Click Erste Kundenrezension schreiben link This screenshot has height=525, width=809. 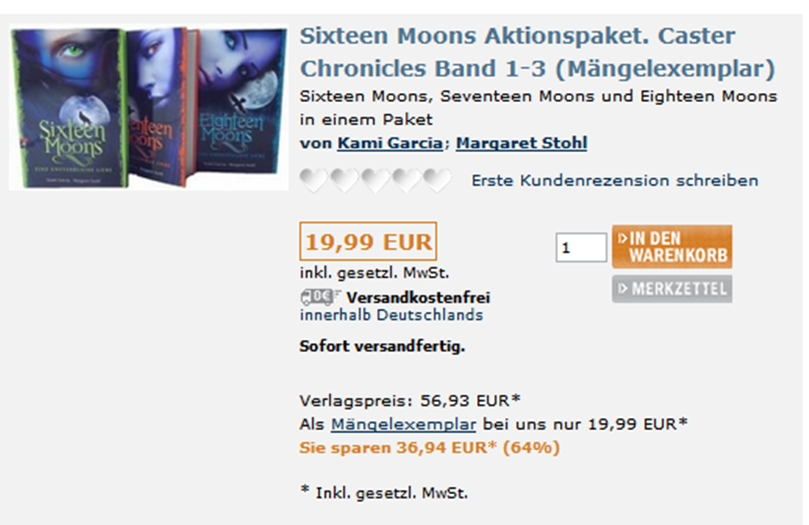615,181
